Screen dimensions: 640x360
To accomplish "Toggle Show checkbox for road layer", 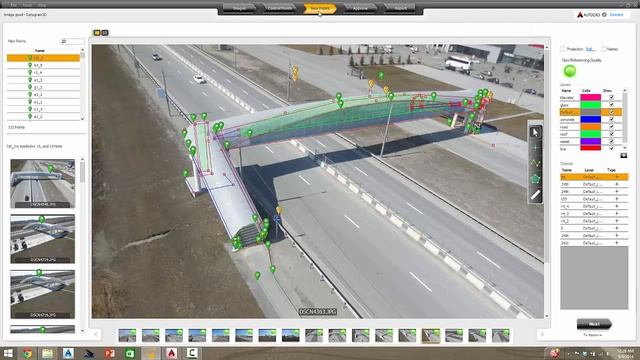I will pyautogui.click(x=611, y=127).
